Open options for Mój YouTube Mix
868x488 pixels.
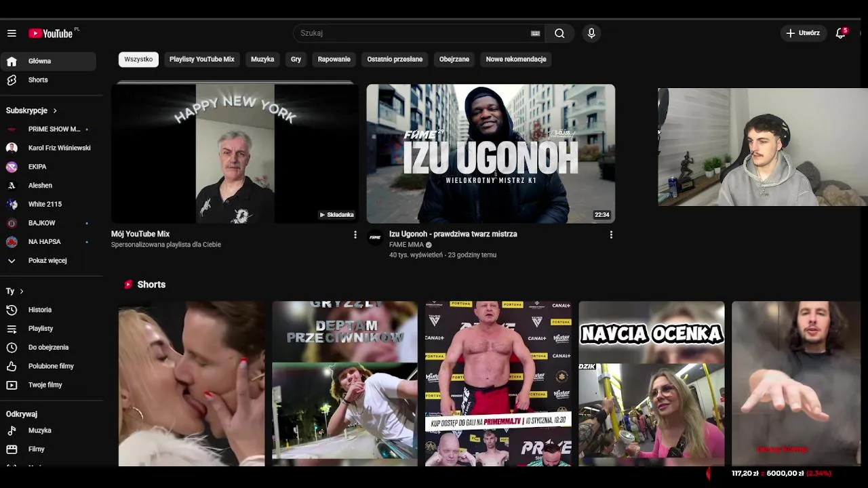355,235
